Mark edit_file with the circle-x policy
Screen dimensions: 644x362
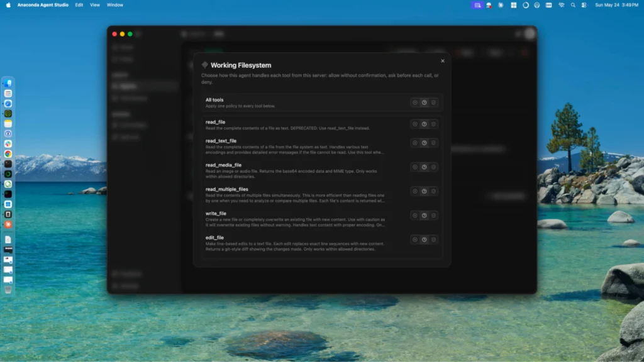[415, 239]
